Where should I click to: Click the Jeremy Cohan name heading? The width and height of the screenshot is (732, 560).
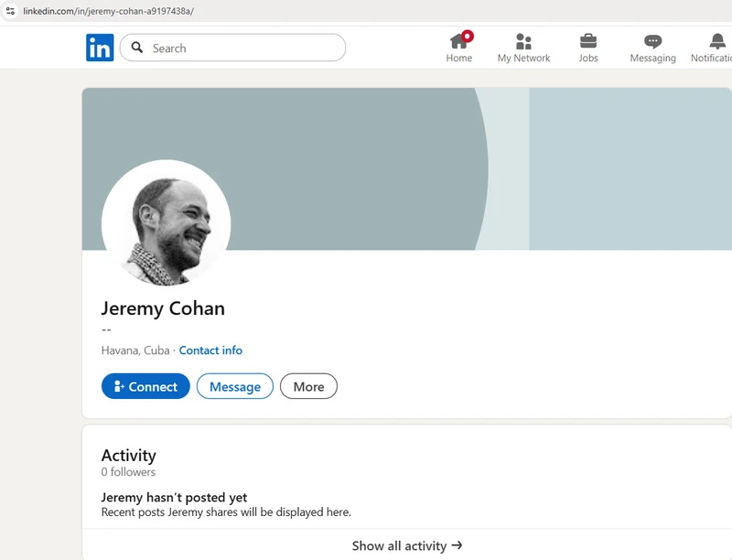163,308
